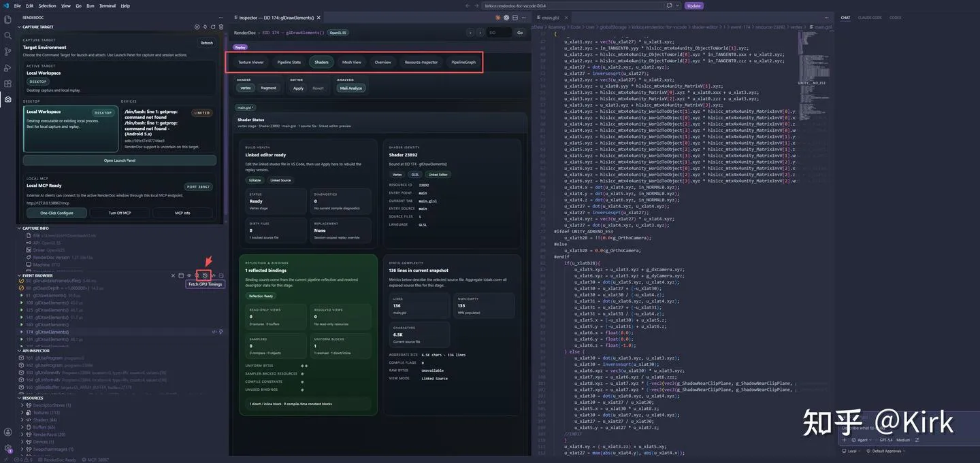Click the search icon in Event Browser toolbar
980x463 pixels.
point(197,275)
